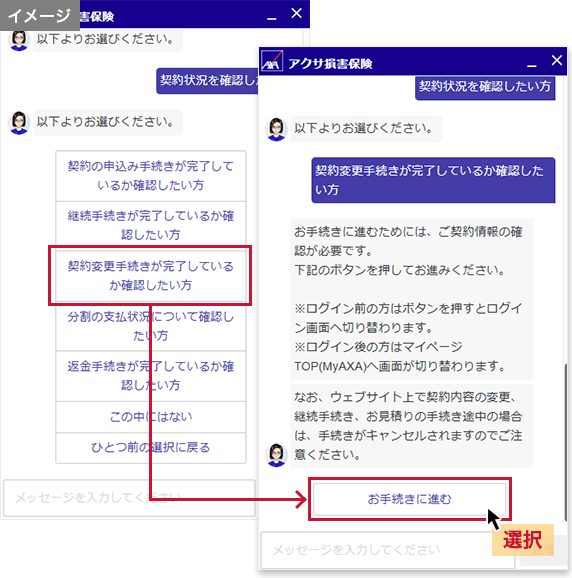Click the front chat window vertical scrollbar
Image resolution: width=572 pixels, height=578 pixels.
(565, 441)
